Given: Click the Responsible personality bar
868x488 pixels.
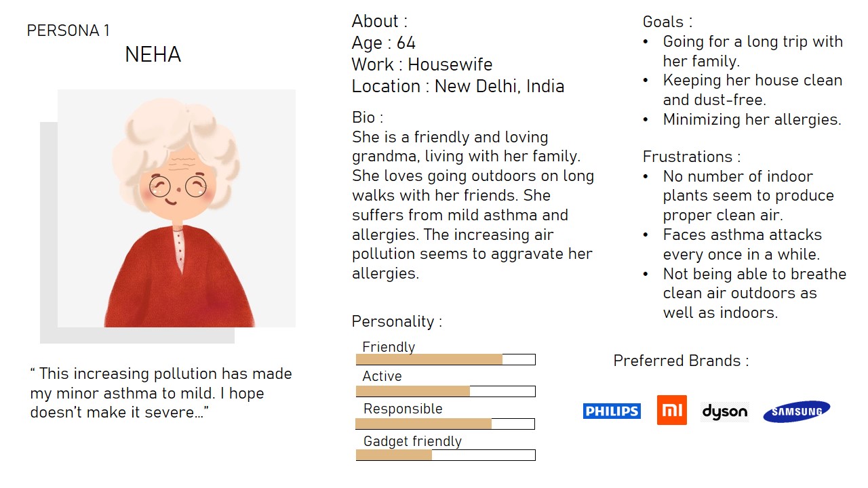Looking at the screenshot, I should pos(446,424).
